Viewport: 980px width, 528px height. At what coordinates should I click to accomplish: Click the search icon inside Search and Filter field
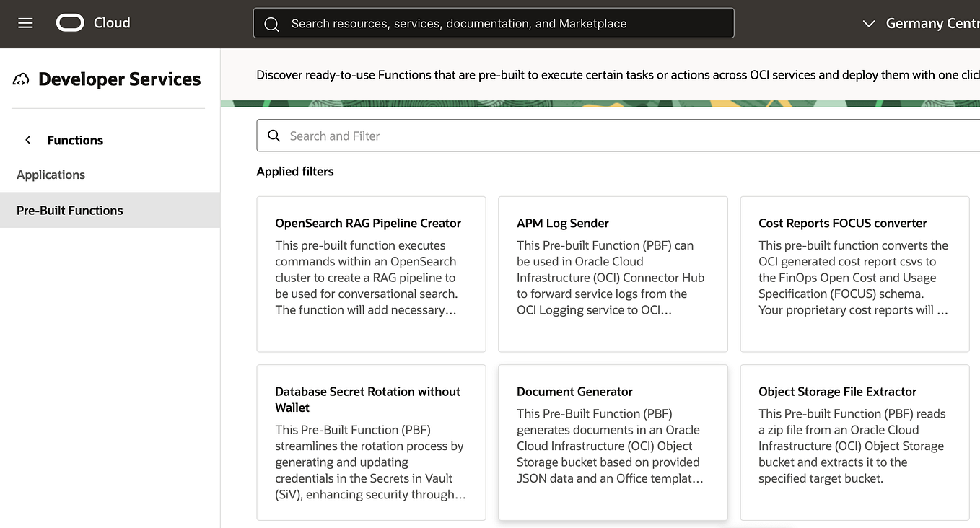[274, 136]
